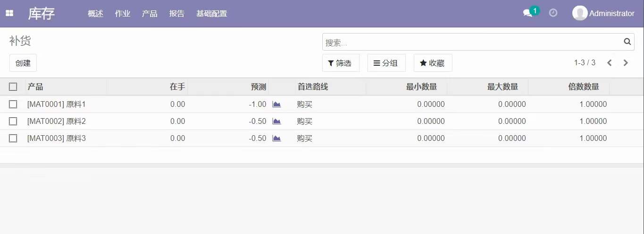Open the 作业 menu
The height and width of the screenshot is (234, 644).
(122, 14)
